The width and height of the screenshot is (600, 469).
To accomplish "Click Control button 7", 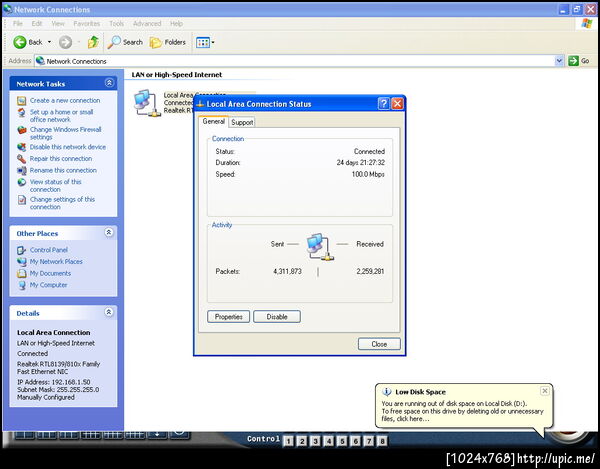I will click(369, 441).
